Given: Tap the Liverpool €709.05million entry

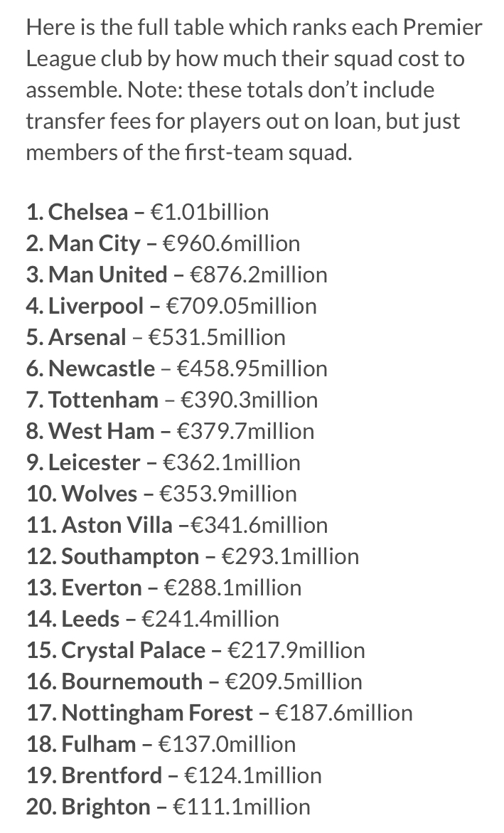Looking at the screenshot, I should (x=171, y=306).
